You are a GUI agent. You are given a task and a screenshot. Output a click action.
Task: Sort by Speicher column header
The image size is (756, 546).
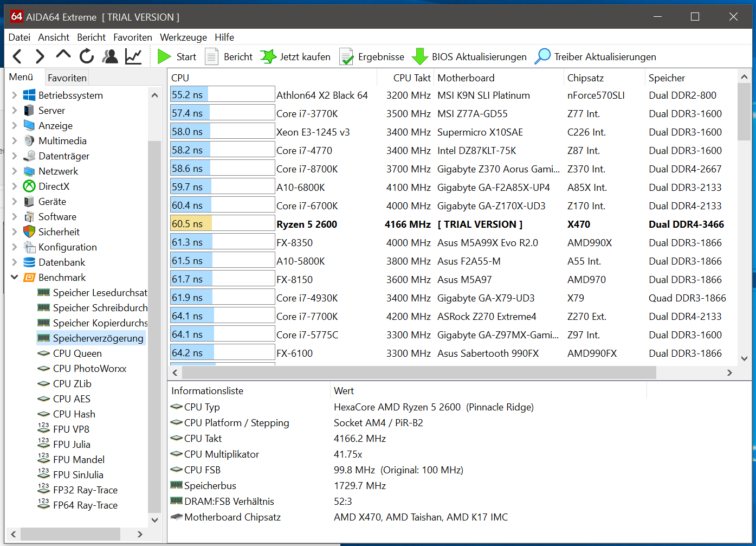(692, 78)
